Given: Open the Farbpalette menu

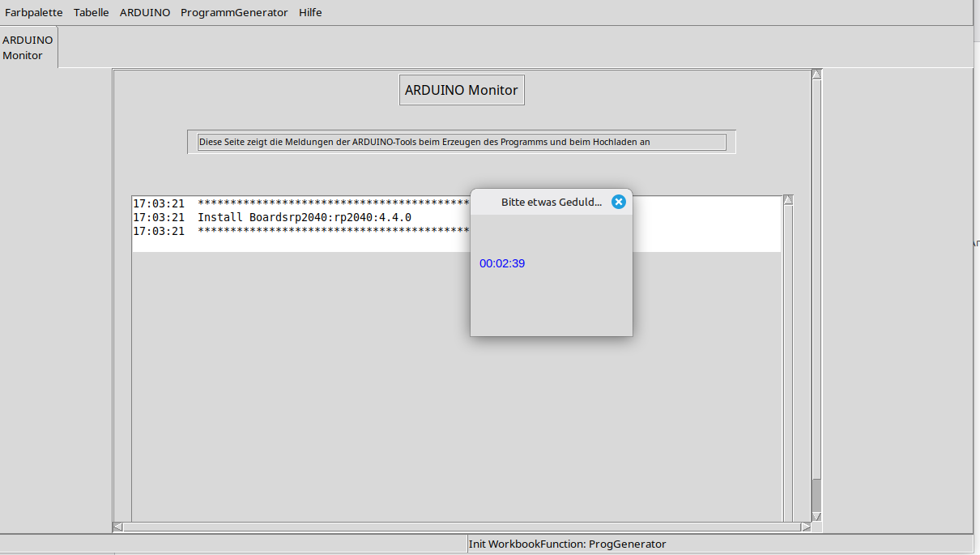Looking at the screenshot, I should click(x=34, y=12).
